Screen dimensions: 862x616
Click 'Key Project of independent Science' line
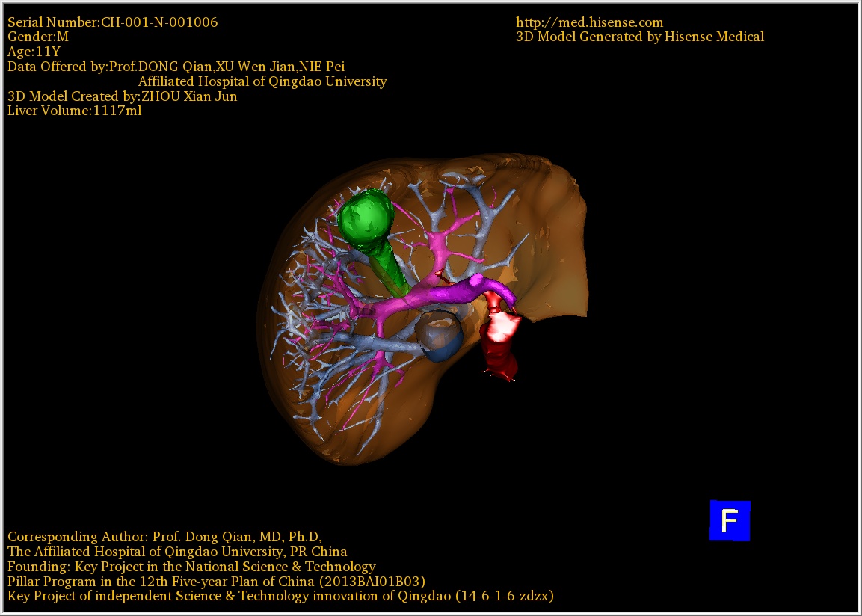(x=280, y=597)
